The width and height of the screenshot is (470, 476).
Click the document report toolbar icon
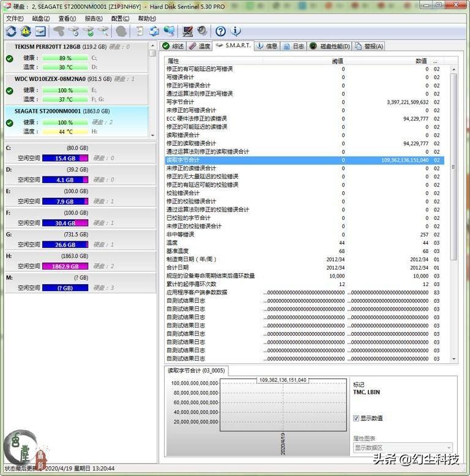140,31
